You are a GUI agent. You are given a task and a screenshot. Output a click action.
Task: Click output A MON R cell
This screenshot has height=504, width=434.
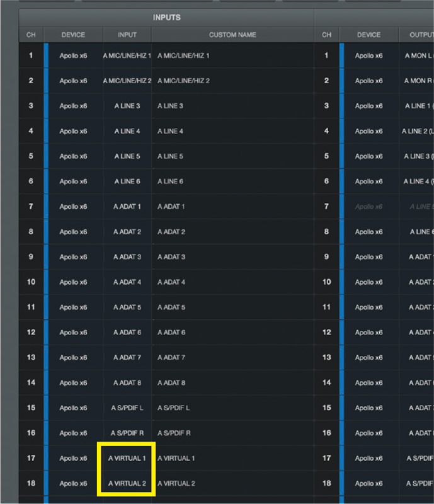(x=417, y=81)
